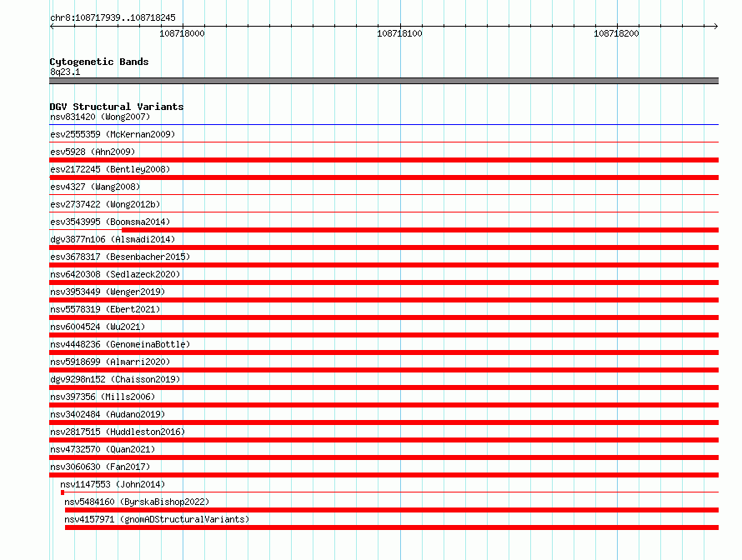Click the chr8:108717939..108718245 coordinate label
742x560 pixels.
113,17
